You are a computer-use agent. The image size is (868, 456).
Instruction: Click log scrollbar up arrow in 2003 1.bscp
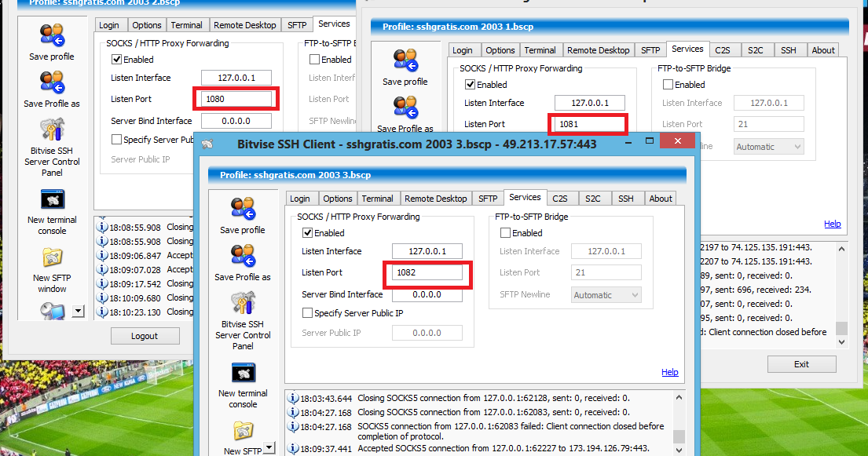(x=841, y=249)
